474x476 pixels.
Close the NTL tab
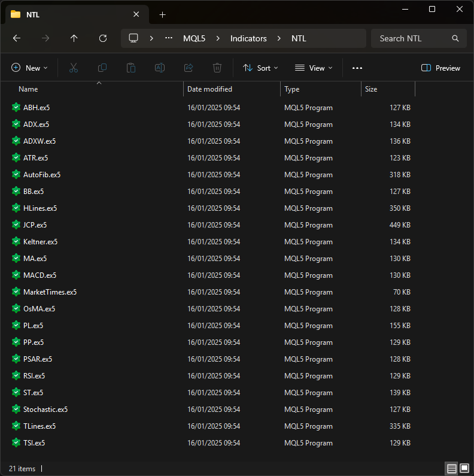coord(136,14)
